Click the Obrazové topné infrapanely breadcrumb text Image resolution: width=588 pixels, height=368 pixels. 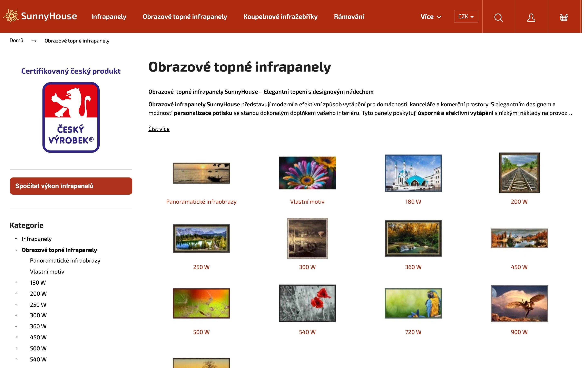click(x=77, y=41)
